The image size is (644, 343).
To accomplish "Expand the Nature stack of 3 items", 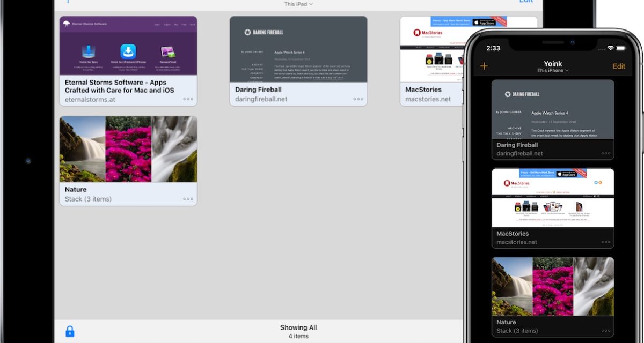I will coord(128,149).
